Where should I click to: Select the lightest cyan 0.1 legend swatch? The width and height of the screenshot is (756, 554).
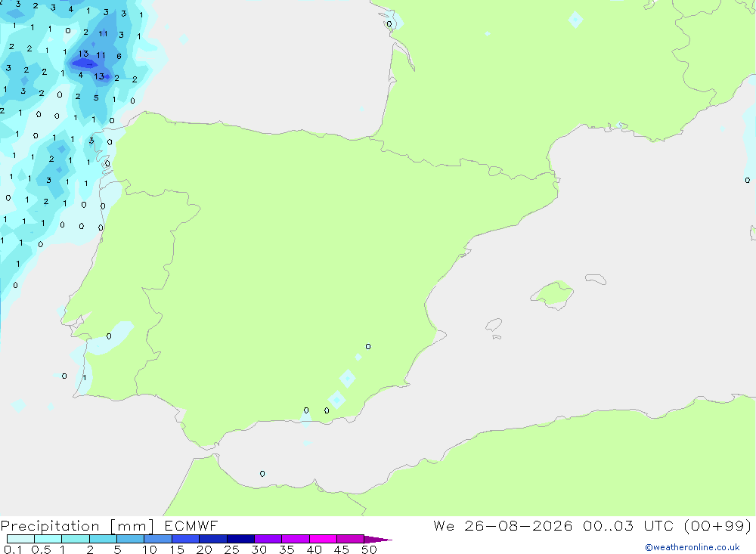(20, 539)
